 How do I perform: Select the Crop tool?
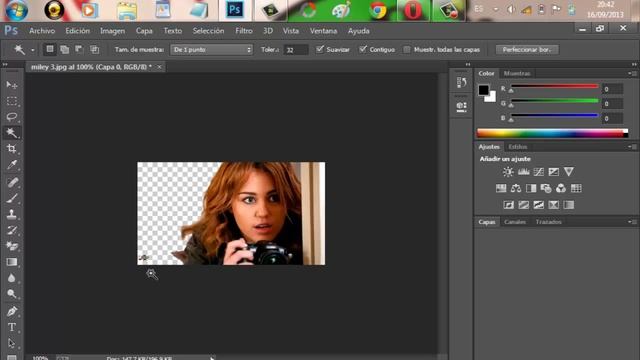click(x=11, y=149)
